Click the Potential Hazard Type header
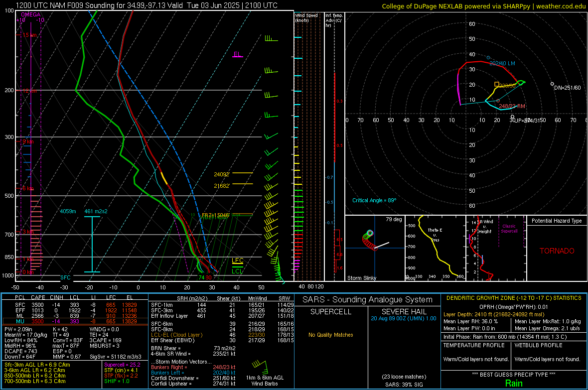Viewport: 588px width, 390px height. (x=557, y=221)
